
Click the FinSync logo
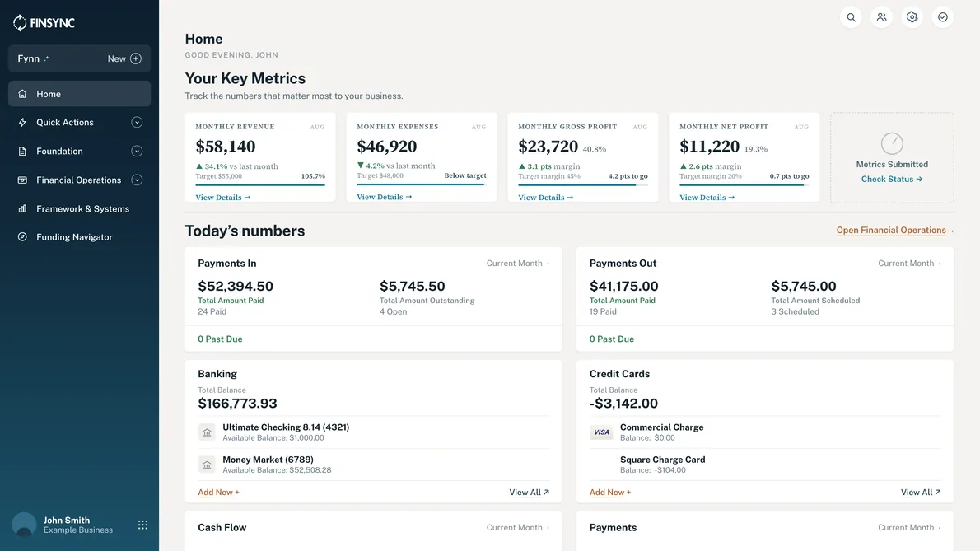(44, 23)
